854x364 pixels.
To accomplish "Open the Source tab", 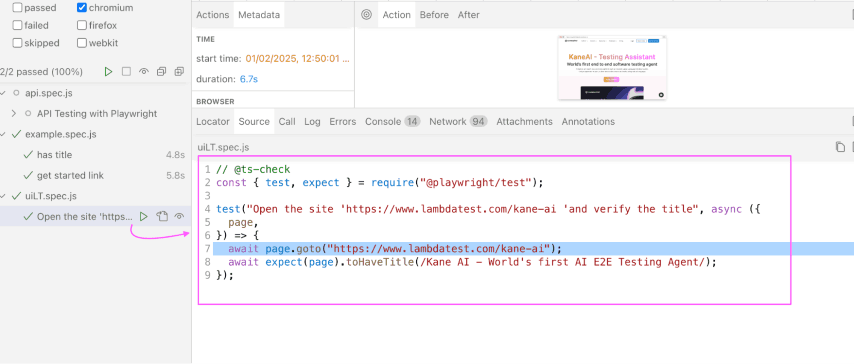I will coord(254,122).
